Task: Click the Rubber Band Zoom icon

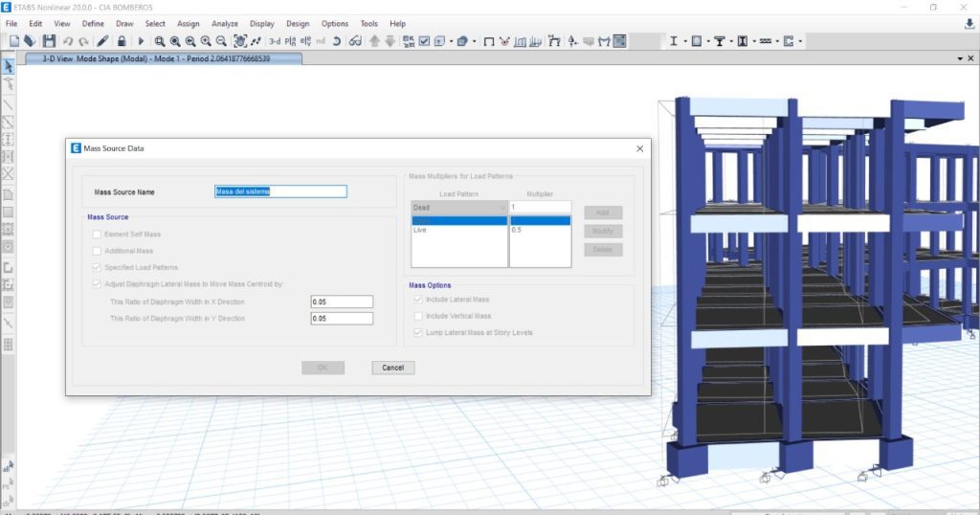Action: (160, 41)
